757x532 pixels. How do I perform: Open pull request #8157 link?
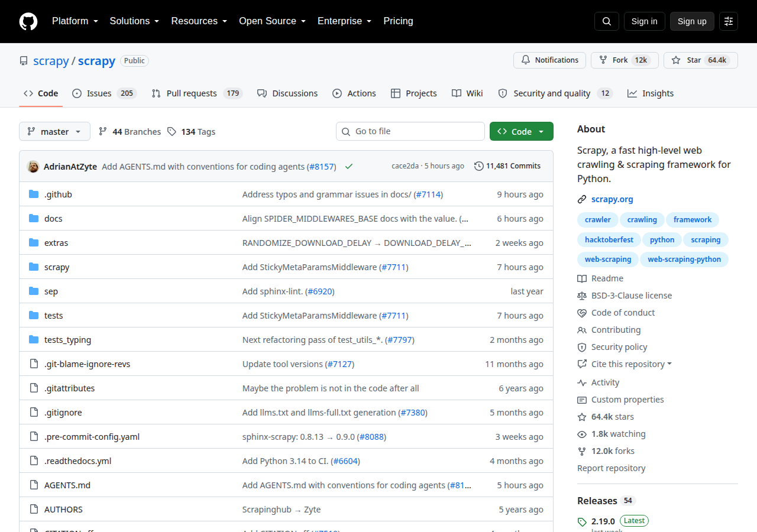(322, 167)
